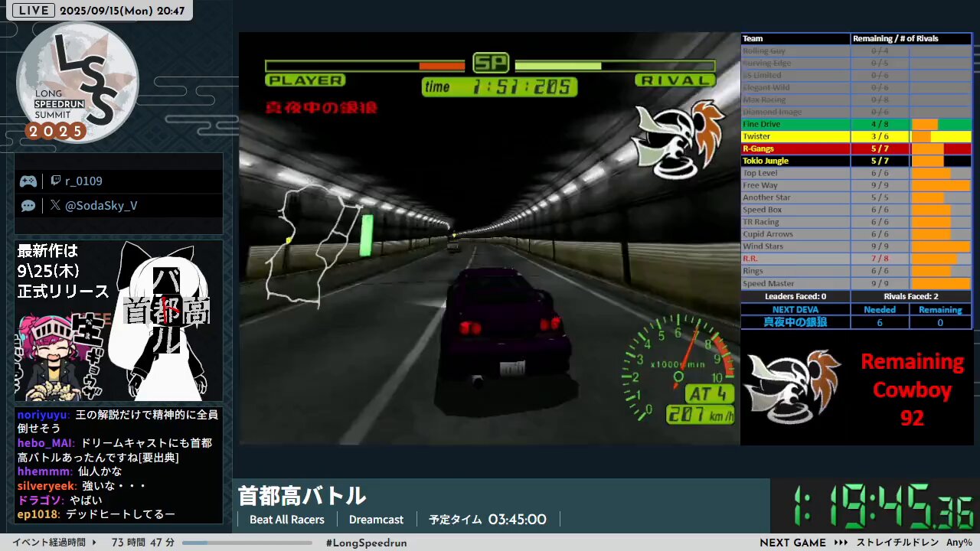Select the Speed Box team row
The height and width of the screenshot is (551, 980).
[856, 210]
